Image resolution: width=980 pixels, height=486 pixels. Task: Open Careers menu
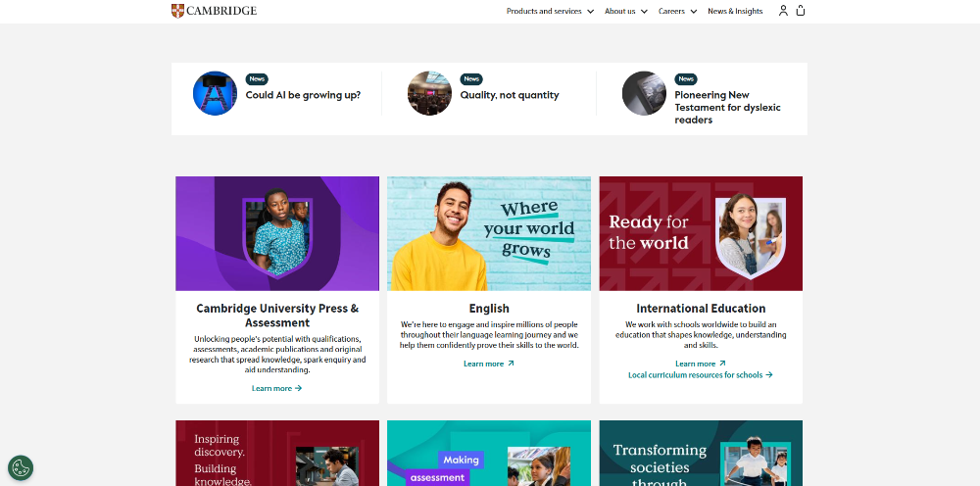pyautogui.click(x=671, y=11)
